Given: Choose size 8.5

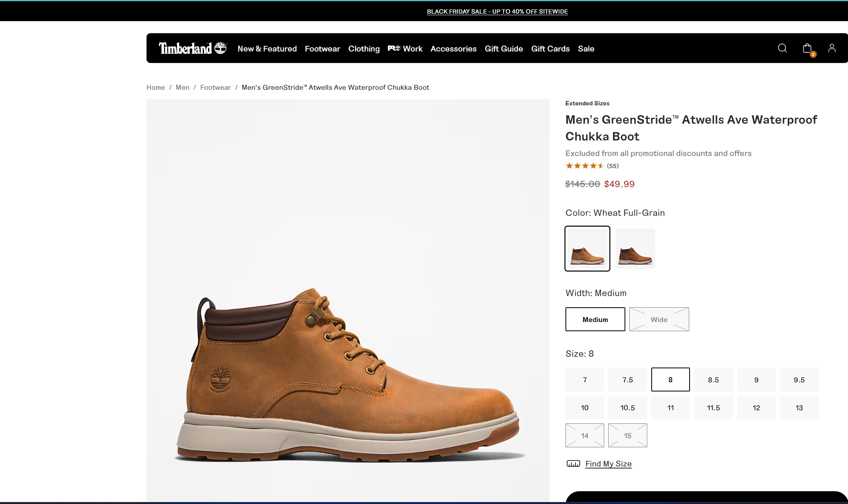Looking at the screenshot, I should coord(713,379).
